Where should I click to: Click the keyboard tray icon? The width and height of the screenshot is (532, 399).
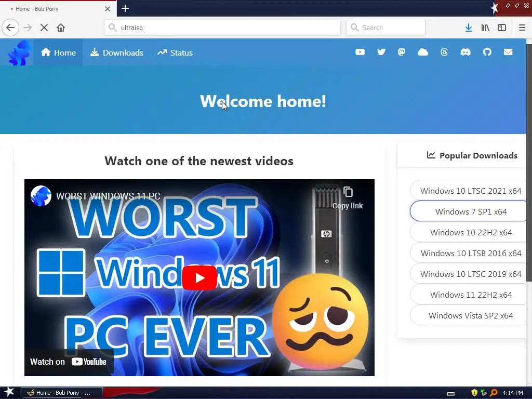click(x=451, y=393)
